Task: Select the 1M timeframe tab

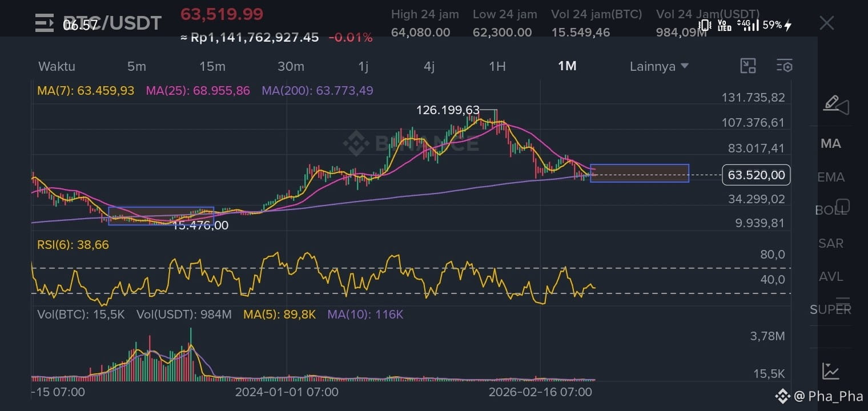Action: point(567,66)
